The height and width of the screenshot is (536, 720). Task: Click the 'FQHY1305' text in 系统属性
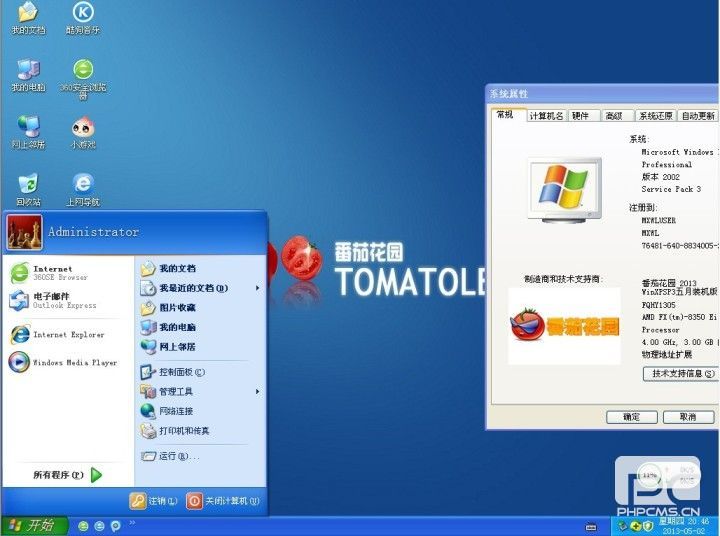pos(658,305)
